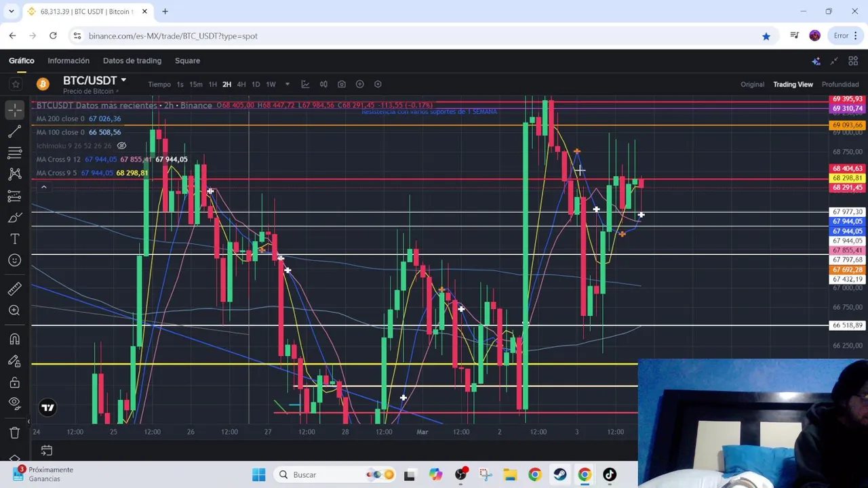
Task: Open the Square tab
Action: pos(187,60)
